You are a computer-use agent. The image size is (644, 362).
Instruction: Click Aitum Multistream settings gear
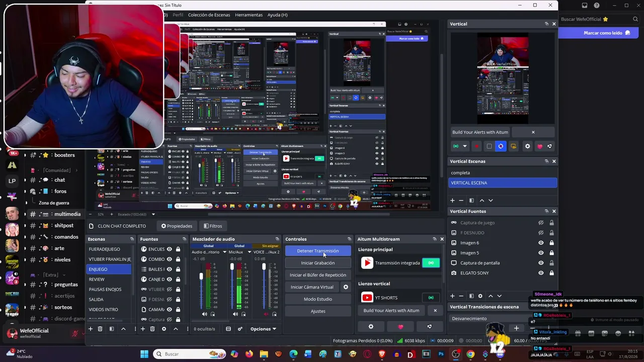(371, 326)
